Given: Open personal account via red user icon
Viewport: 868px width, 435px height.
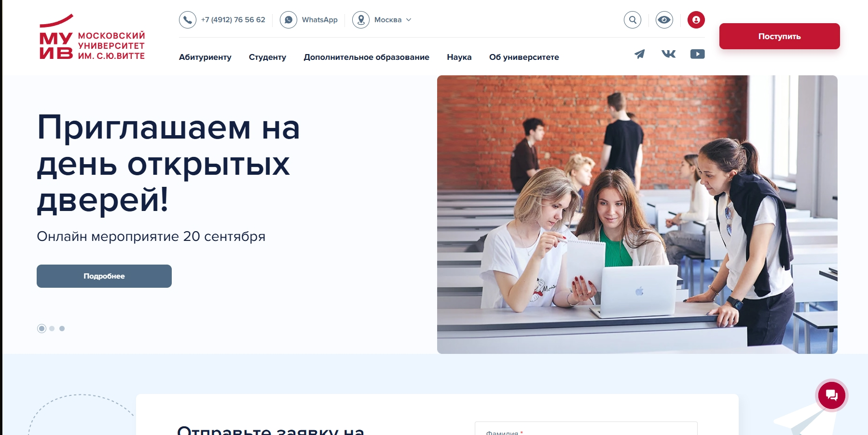Looking at the screenshot, I should tap(696, 20).
